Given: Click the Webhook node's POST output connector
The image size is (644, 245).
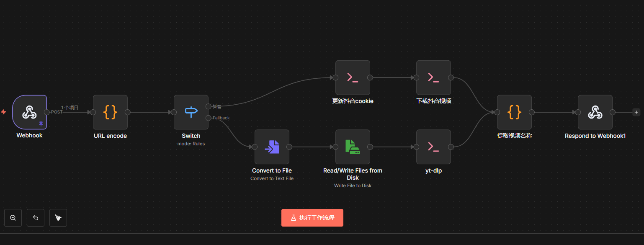Looking at the screenshot, I should [x=47, y=112].
